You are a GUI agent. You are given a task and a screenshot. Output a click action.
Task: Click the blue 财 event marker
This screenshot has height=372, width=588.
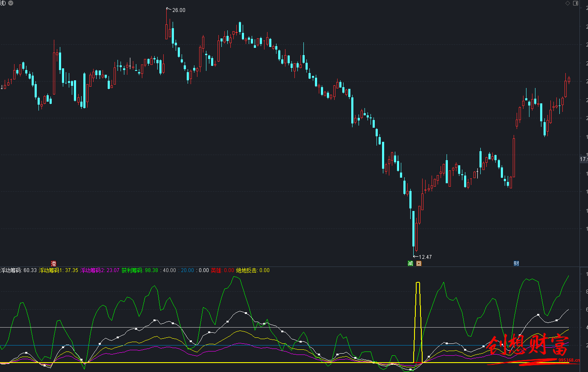tap(516, 264)
